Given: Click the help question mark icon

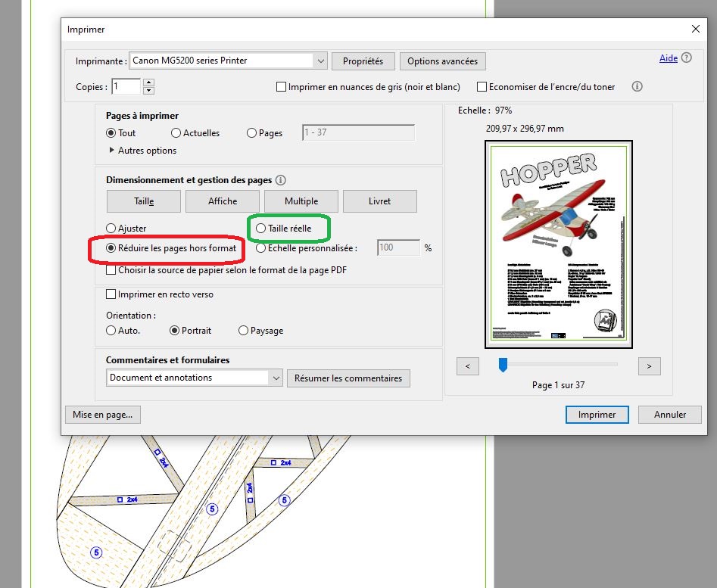Looking at the screenshot, I should point(687,58).
